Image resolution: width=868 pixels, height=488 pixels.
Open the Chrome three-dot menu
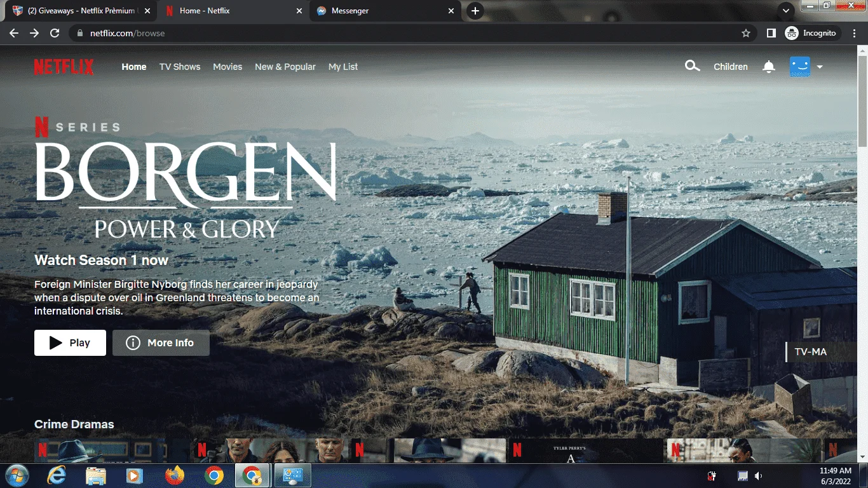coord(855,33)
